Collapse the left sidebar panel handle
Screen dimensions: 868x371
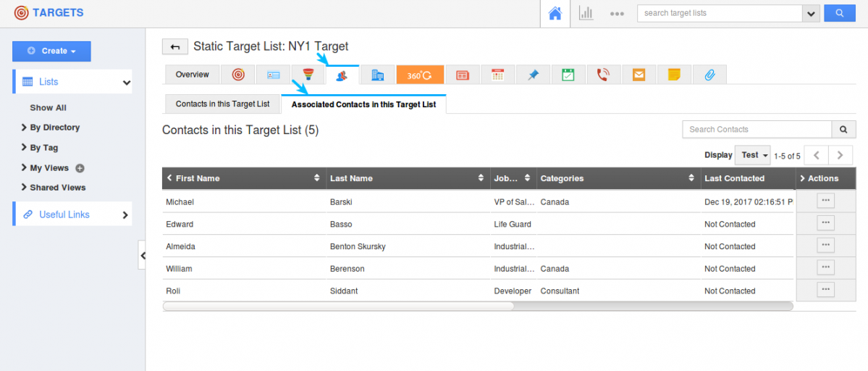click(142, 255)
